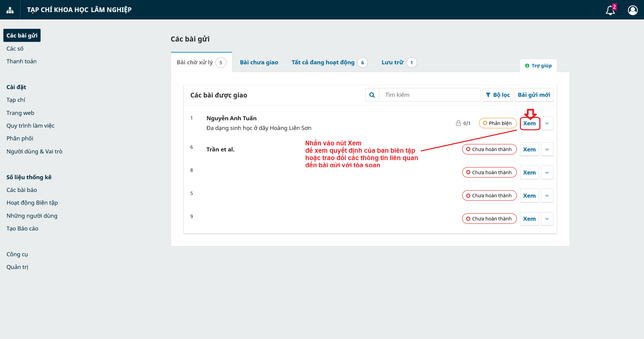Open the notifications bell

click(x=610, y=10)
